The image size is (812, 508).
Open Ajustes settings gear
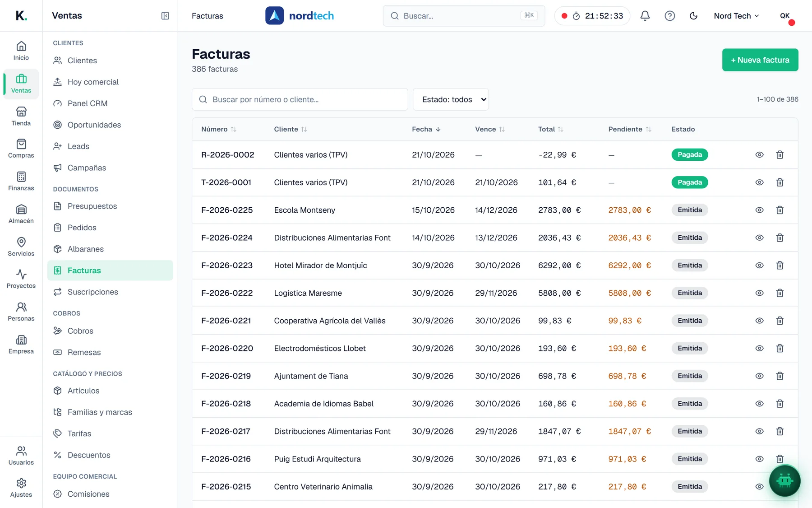(x=21, y=488)
